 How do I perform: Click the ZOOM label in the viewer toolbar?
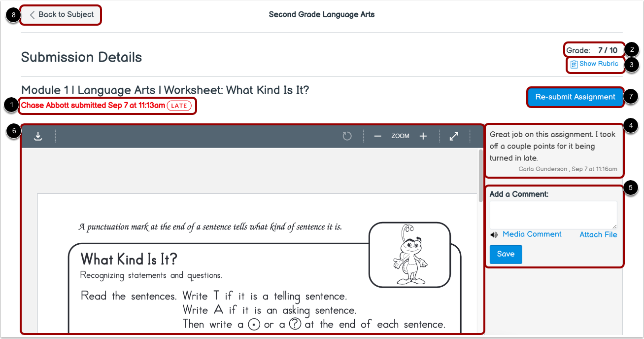pyautogui.click(x=400, y=136)
